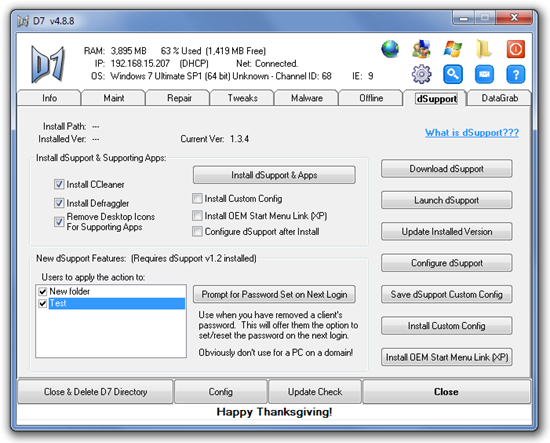Click Install dSupport & Apps button
This screenshot has height=443, width=550.
(x=274, y=175)
